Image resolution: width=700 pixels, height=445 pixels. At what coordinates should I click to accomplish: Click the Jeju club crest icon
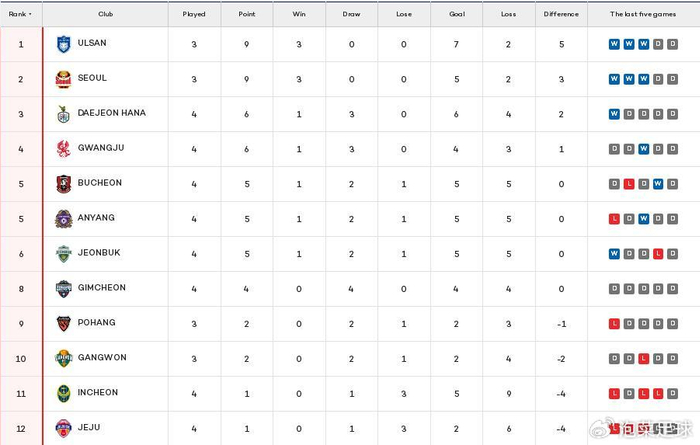coord(63,429)
